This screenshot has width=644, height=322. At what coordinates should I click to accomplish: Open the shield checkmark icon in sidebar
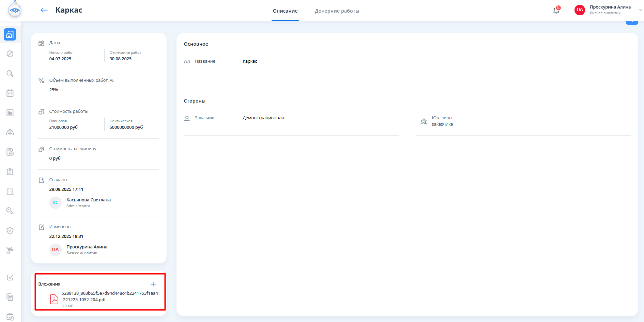(x=10, y=231)
